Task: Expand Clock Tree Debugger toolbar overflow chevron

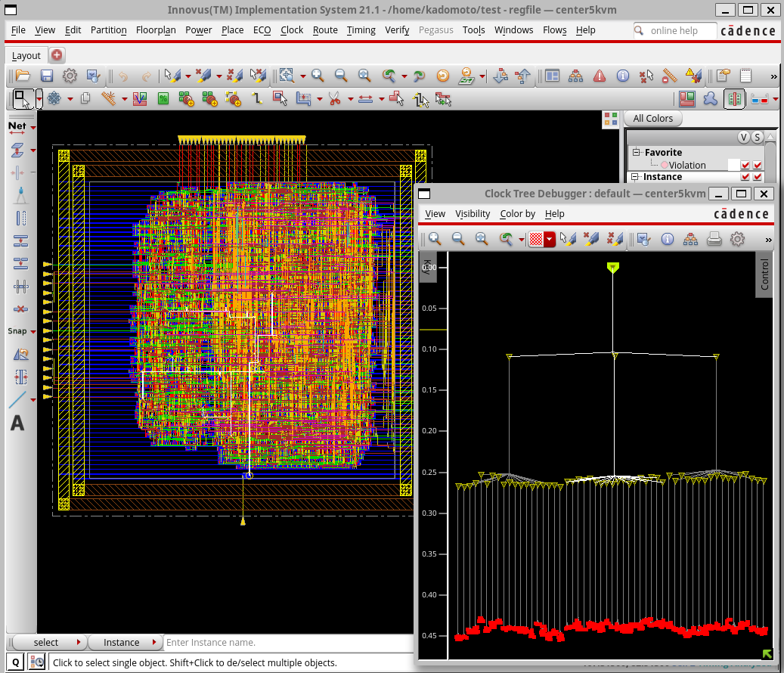Action: [768, 240]
